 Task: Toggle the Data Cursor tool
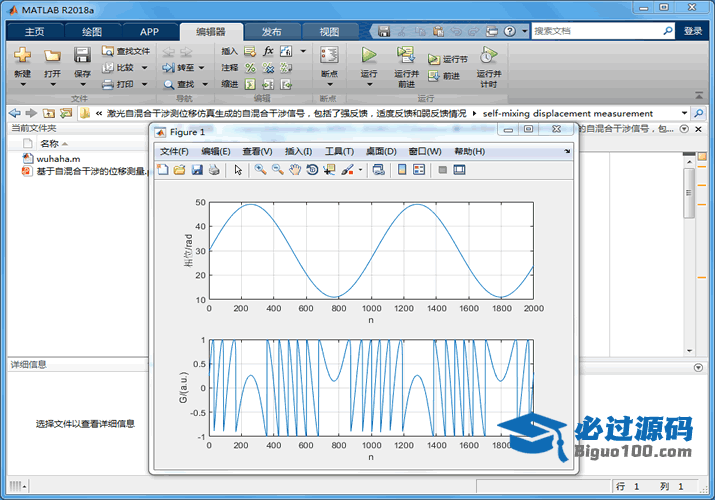click(329, 170)
